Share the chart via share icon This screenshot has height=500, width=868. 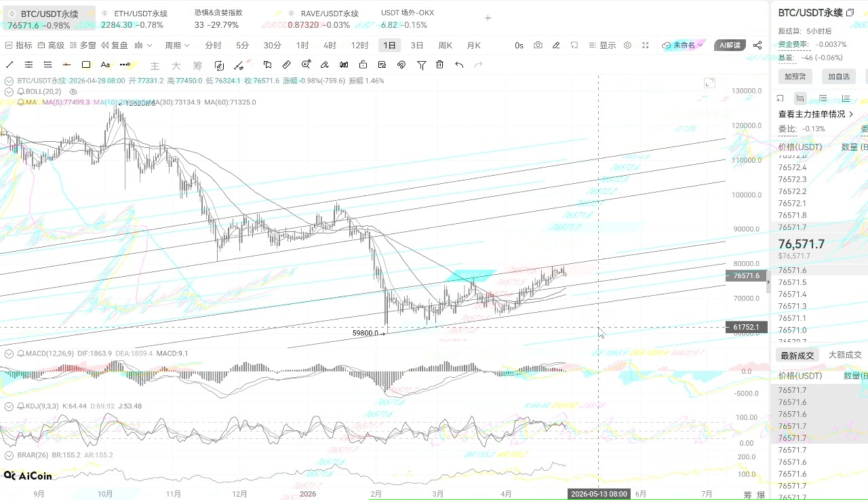click(x=757, y=45)
